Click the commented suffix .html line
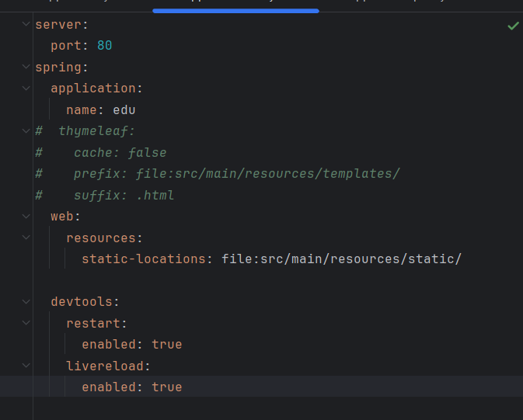Image resolution: width=523 pixels, height=420 pixels. click(124, 195)
